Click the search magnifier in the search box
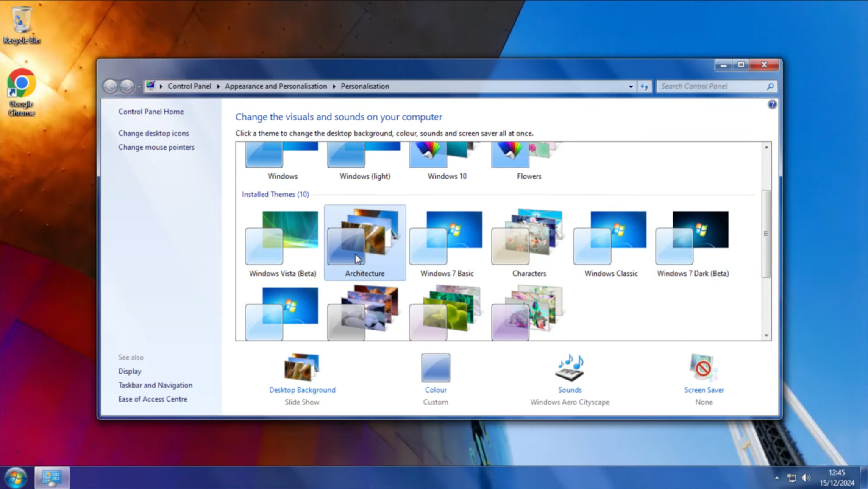 771,86
